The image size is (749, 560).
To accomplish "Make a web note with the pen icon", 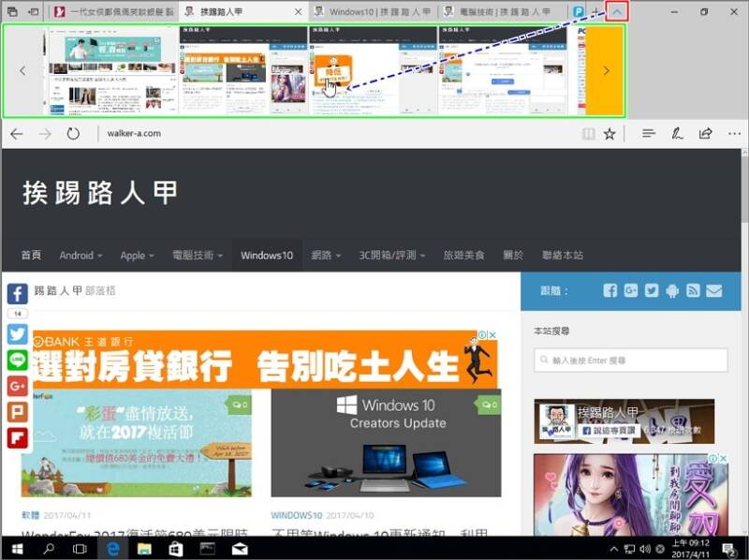I will tap(677, 134).
